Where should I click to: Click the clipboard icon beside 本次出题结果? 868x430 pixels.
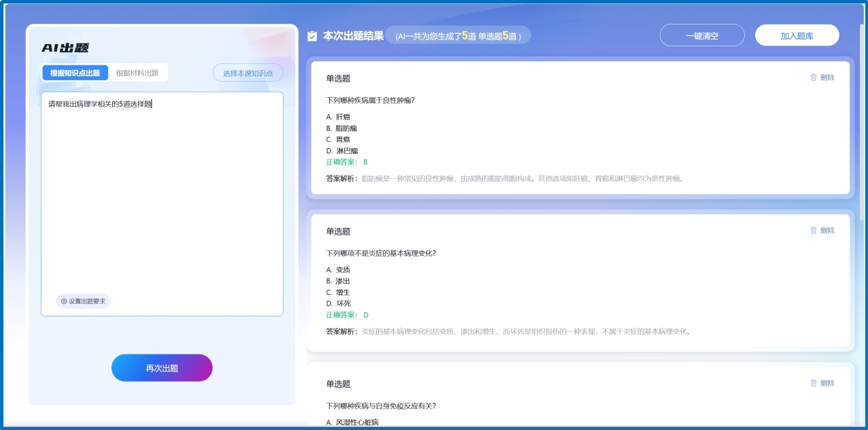point(312,36)
